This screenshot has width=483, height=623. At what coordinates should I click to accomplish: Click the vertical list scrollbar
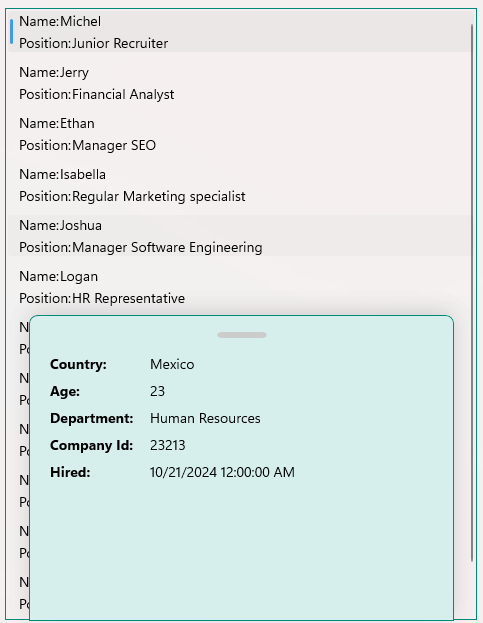pyautogui.click(x=472, y=293)
